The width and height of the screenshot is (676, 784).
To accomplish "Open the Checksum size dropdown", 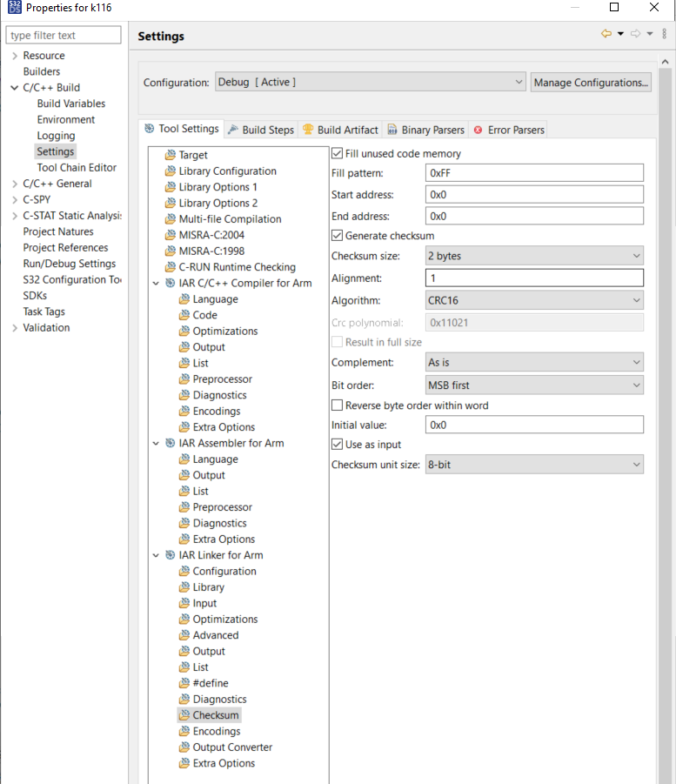I will tap(534, 257).
